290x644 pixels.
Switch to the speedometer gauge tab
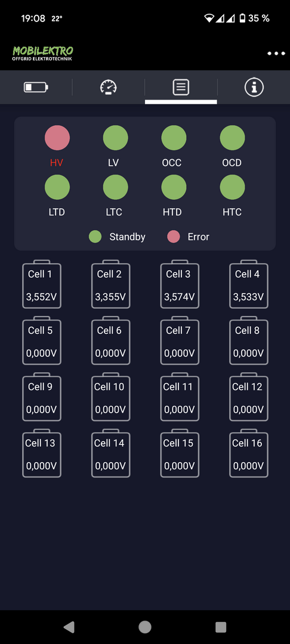(109, 87)
